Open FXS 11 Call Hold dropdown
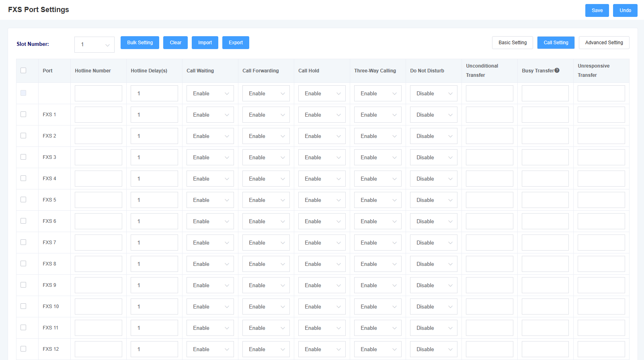The width and height of the screenshot is (644, 360). pyautogui.click(x=322, y=328)
